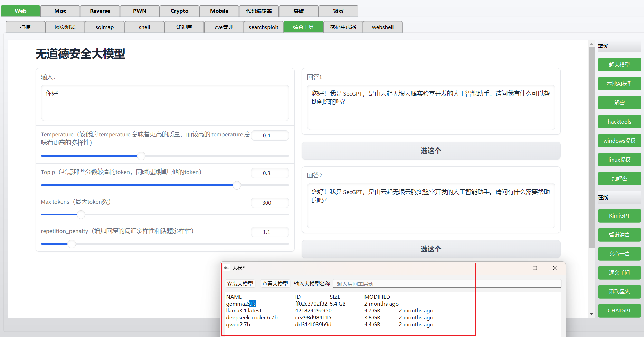Click 选这个 below 回答1
The image size is (644, 337).
coord(430,151)
